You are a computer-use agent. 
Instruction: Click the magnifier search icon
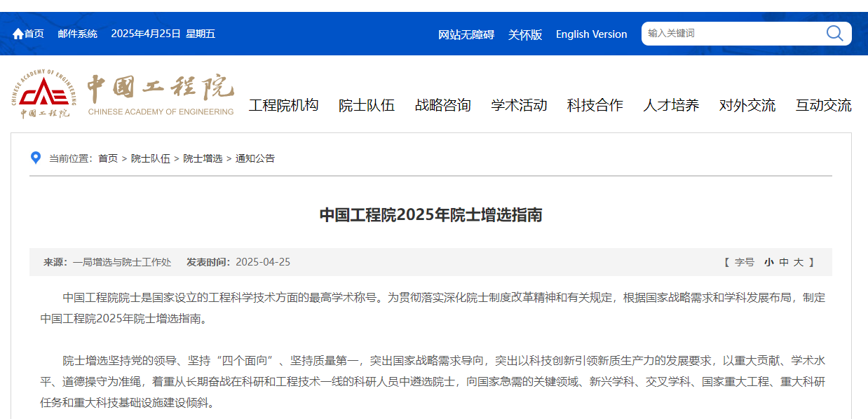pyautogui.click(x=834, y=33)
